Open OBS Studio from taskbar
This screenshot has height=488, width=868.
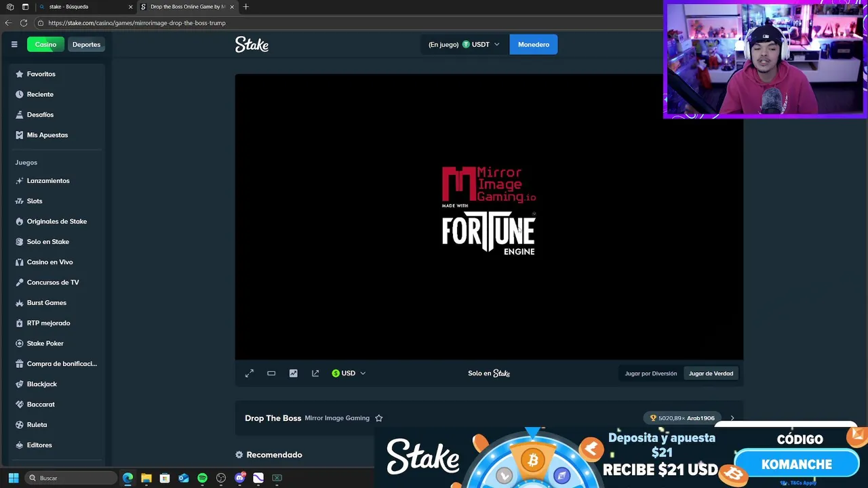pos(221,478)
